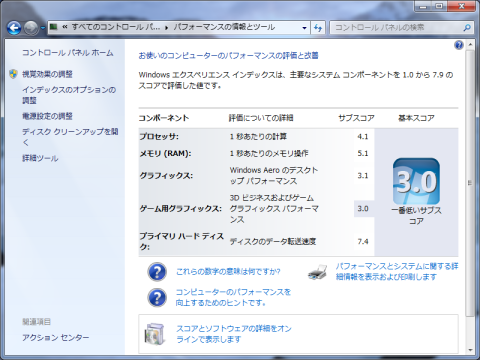This screenshot has height=360, width=480.
Task: Close the window with red X
Action: 461,6
